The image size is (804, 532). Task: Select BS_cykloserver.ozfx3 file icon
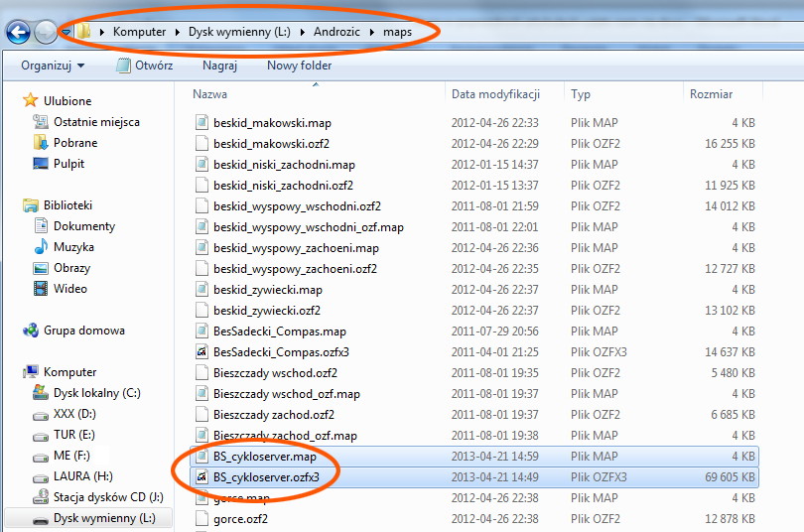(x=202, y=477)
